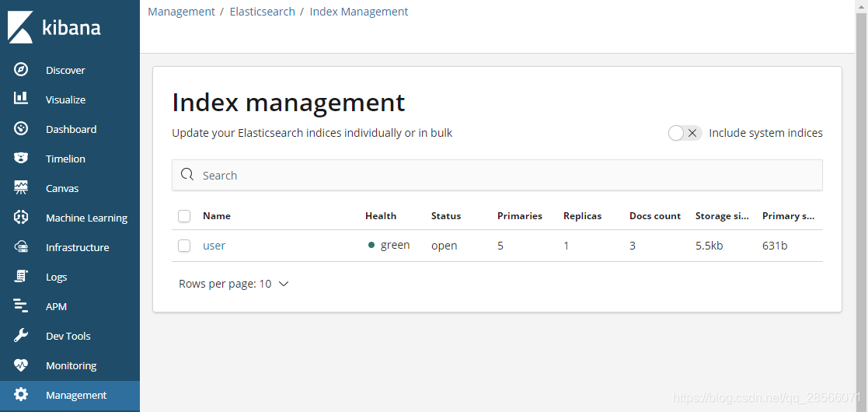Sort by Storage size column header
Image resolution: width=868 pixels, height=412 pixels.
click(x=722, y=216)
